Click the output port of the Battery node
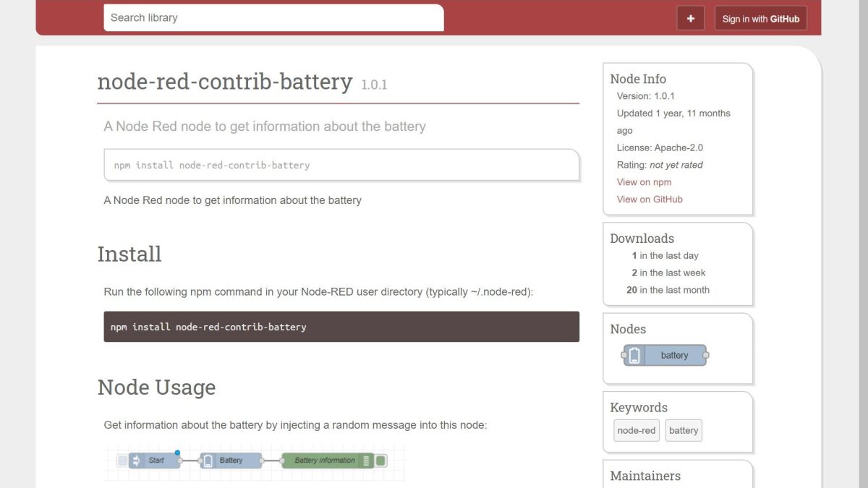Image resolution: width=868 pixels, height=488 pixels. point(262,460)
